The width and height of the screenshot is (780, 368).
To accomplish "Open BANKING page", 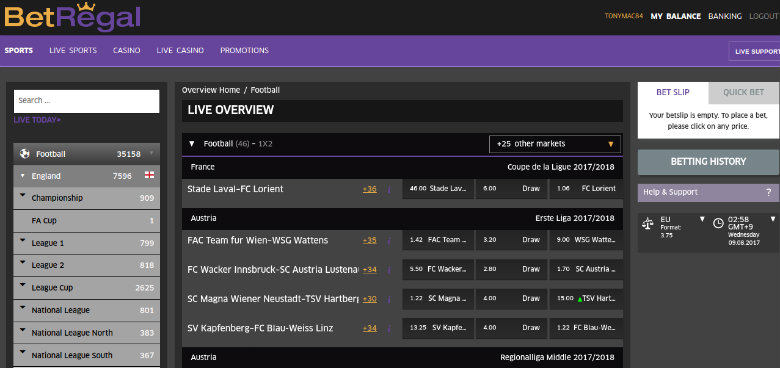I will 725,16.
